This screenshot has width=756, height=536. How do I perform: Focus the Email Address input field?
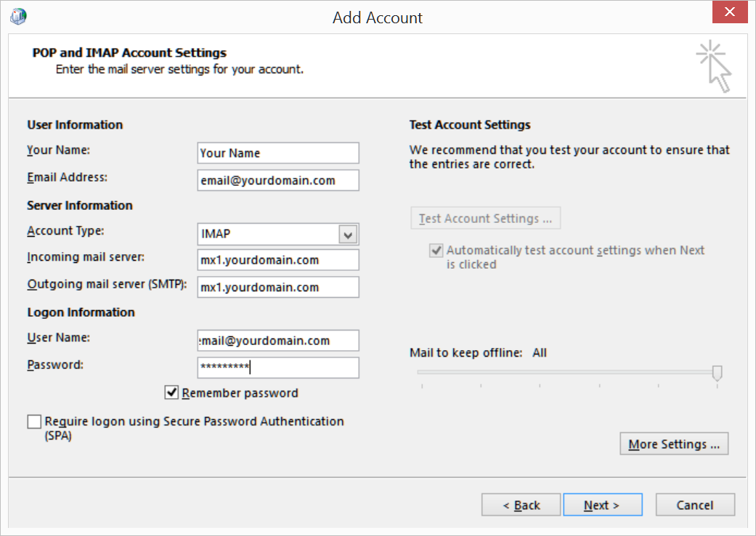[278, 180]
